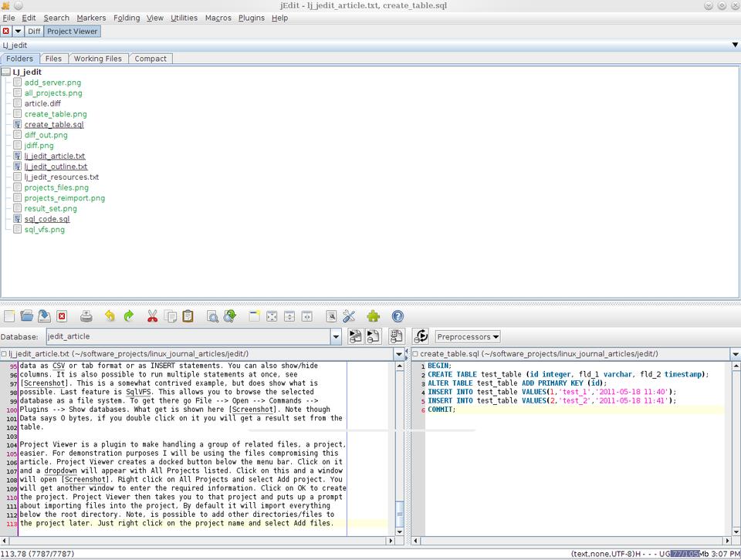Click the New File toolbar icon
741x560 pixels.
(9, 316)
